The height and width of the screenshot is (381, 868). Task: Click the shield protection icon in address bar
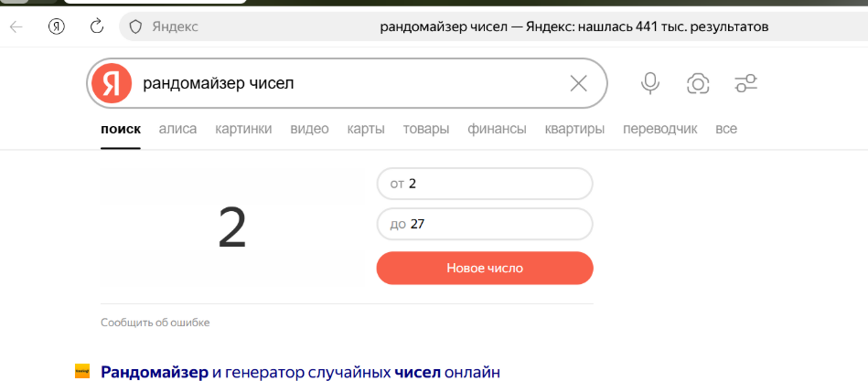135,26
